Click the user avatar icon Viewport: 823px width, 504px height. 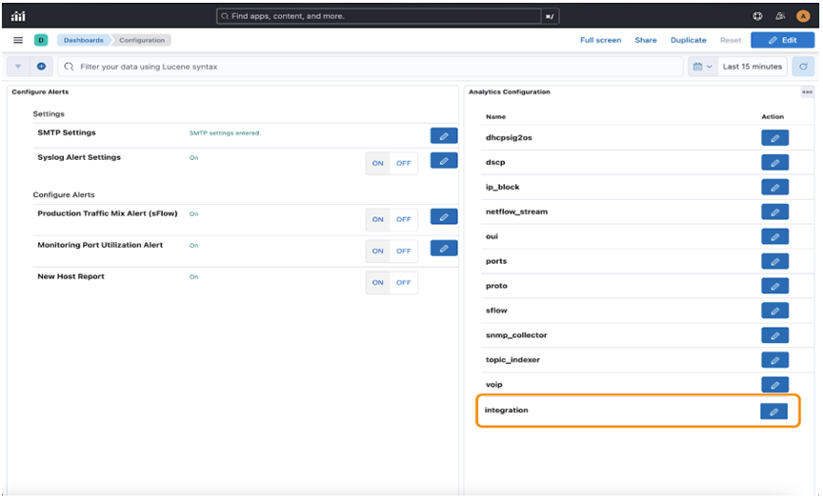pos(803,16)
